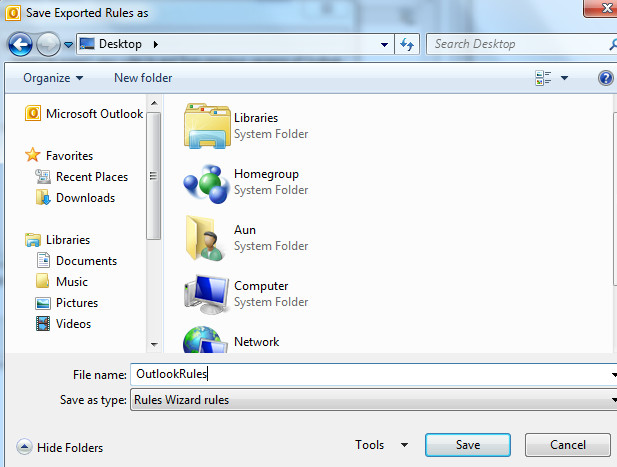Viewport: 617px width, 467px height.
Task: Click the Help question mark icon
Action: coord(606,78)
